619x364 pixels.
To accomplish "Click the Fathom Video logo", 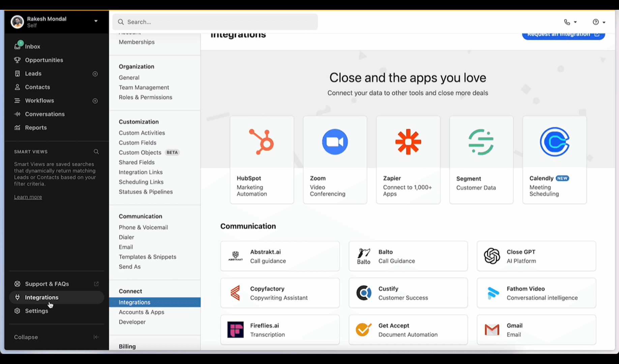I will coord(493,293).
